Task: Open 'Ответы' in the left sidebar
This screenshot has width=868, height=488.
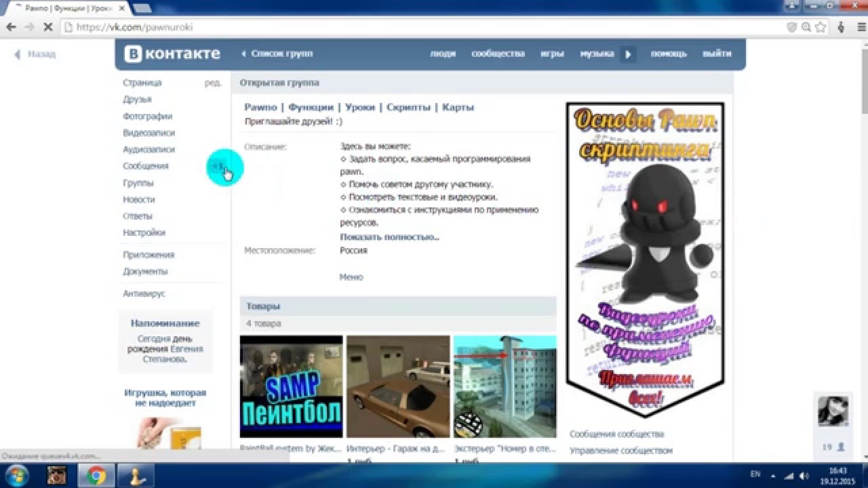Action: pos(138,216)
